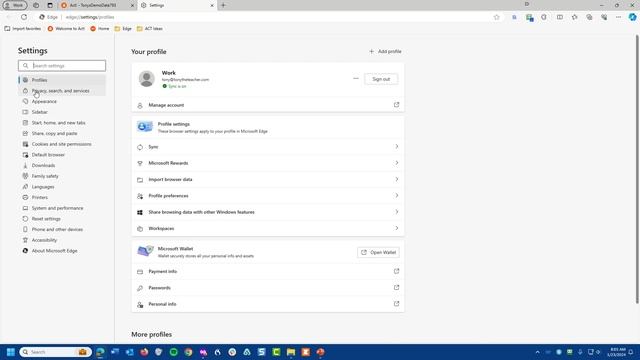Open File Explorer from the taskbar

click(291, 352)
